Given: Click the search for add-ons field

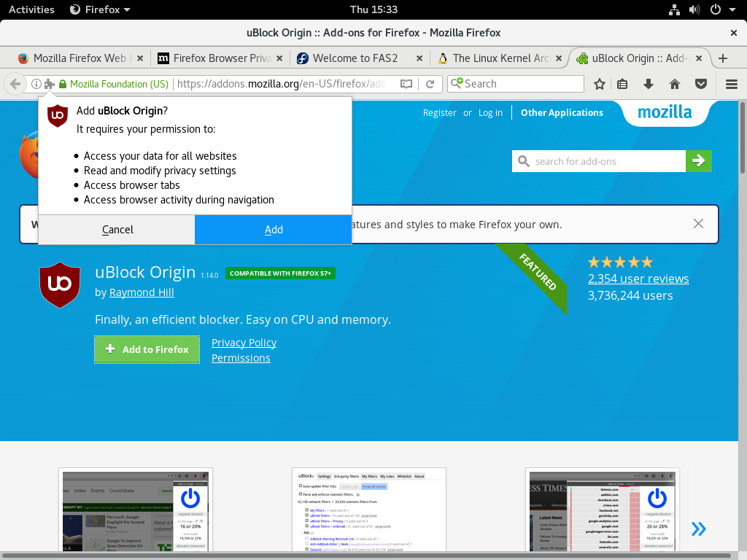Looking at the screenshot, I should tap(598, 161).
